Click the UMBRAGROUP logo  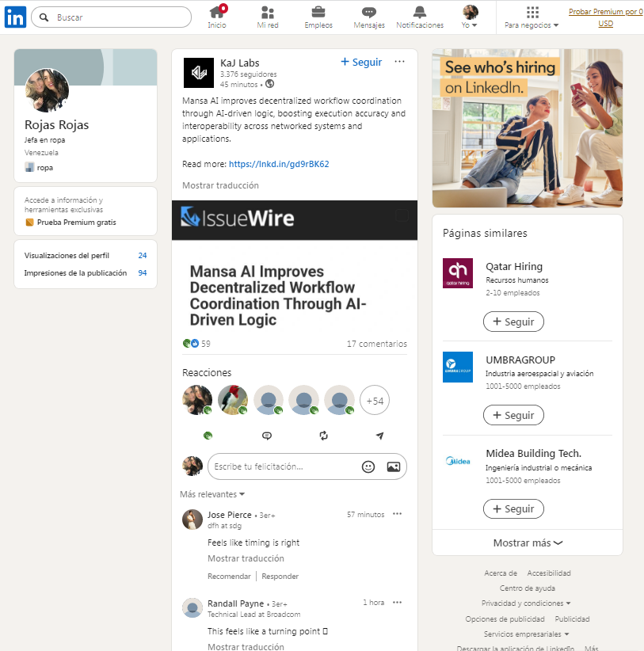click(458, 367)
